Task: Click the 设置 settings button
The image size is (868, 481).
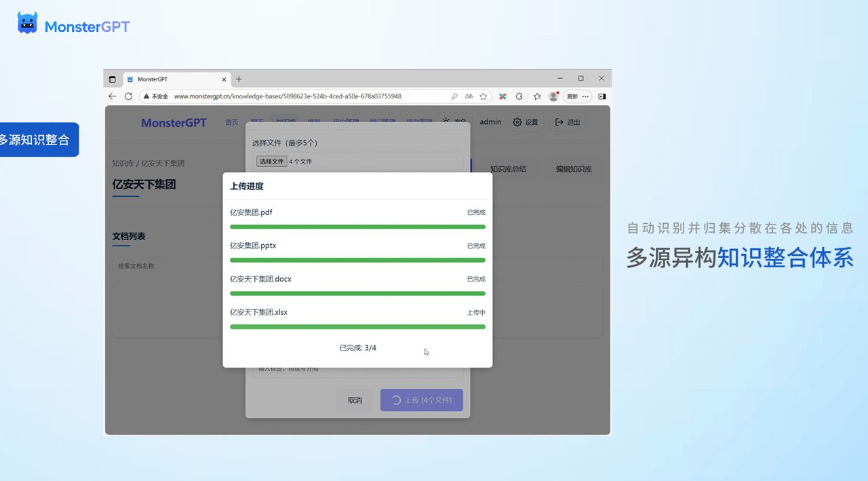Action: tap(526, 122)
